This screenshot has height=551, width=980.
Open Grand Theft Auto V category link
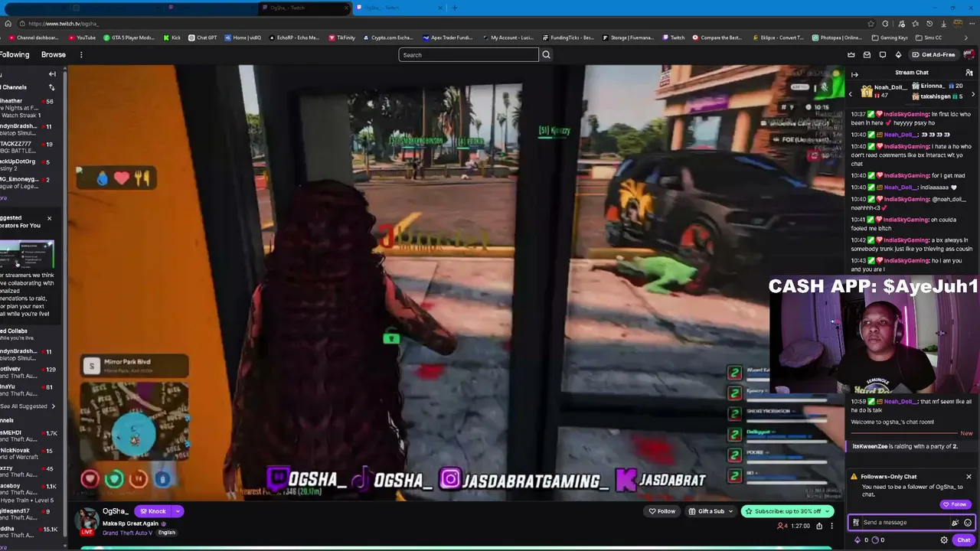[x=129, y=533]
